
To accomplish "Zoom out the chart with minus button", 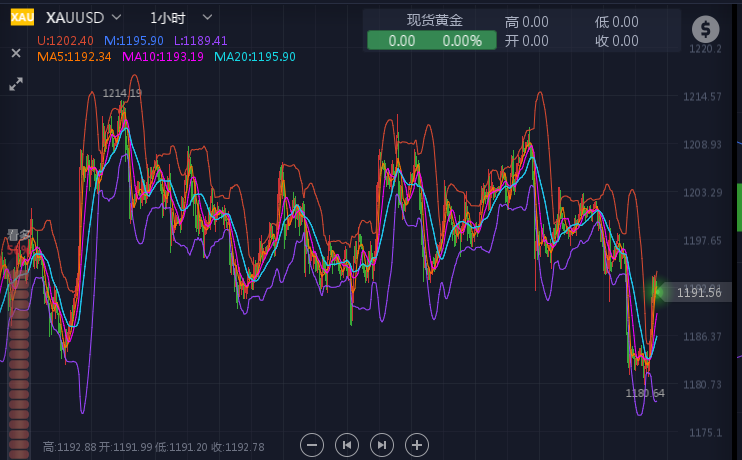I will click(312, 444).
